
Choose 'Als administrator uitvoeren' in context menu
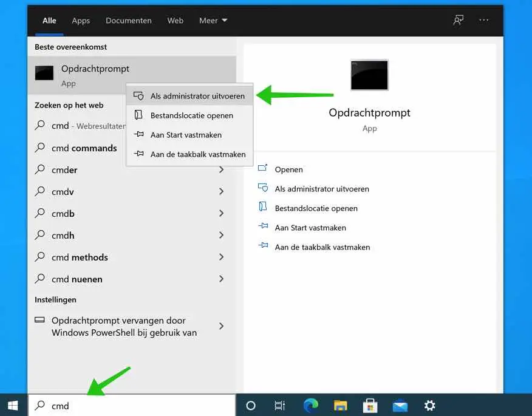tap(189, 96)
